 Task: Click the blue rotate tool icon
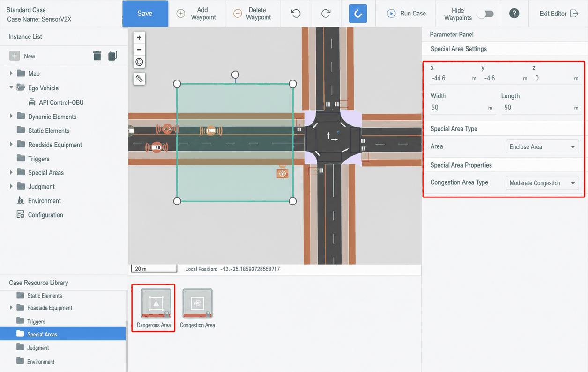pyautogui.click(x=358, y=14)
